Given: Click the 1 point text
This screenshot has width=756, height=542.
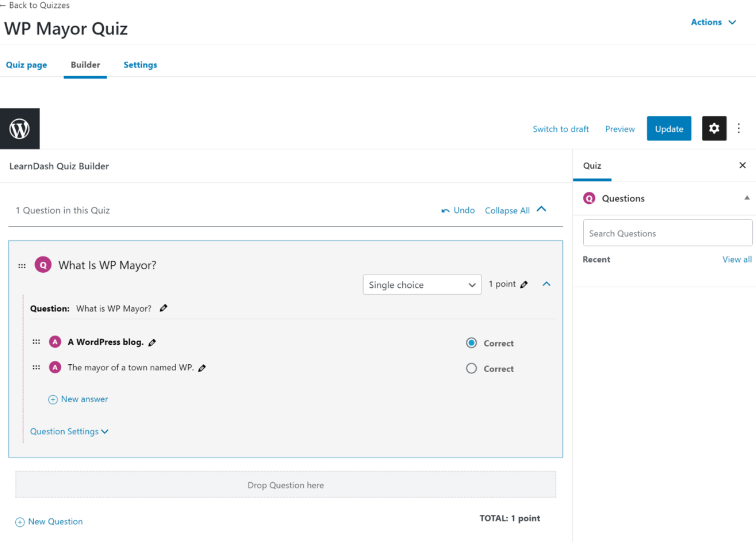Looking at the screenshot, I should coord(503,284).
